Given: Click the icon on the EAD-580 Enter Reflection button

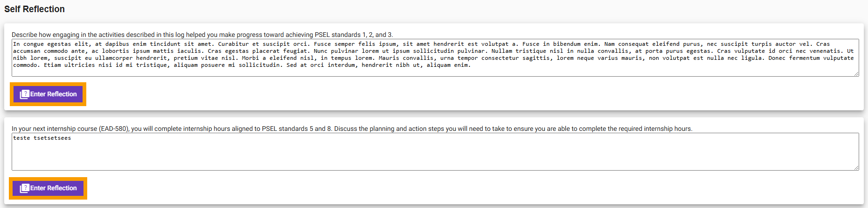Looking at the screenshot, I should pos(24,188).
